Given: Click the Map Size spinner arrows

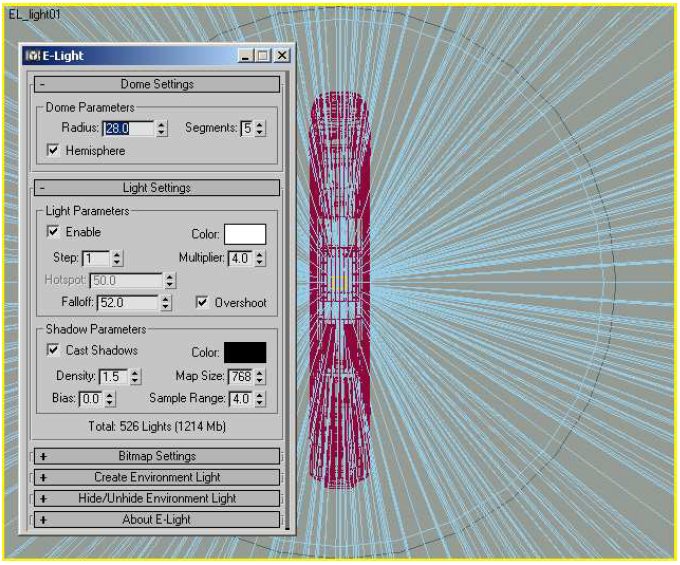Looking at the screenshot, I should coord(259,377).
